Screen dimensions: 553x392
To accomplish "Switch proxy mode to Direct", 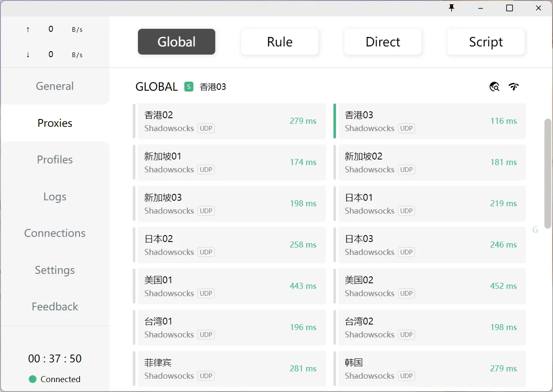I will tap(383, 42).
